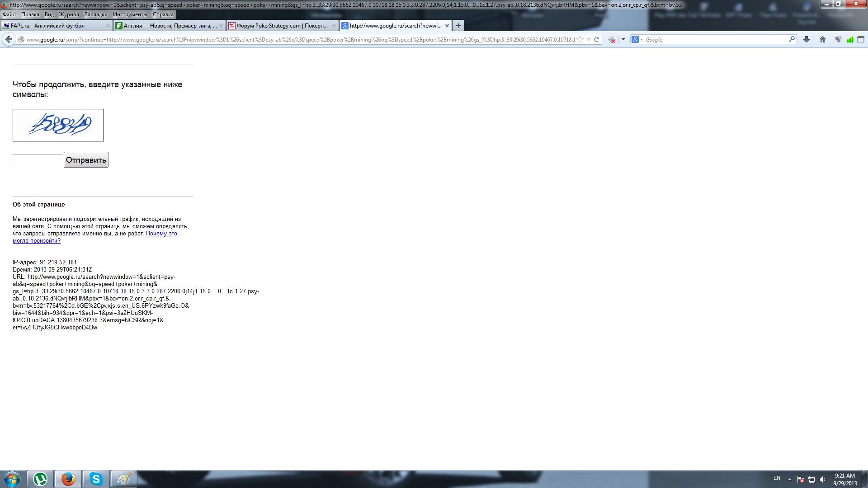Viewport: 868px width, 488px height.
Task: Switch to the FAPL.ru tab
Action: coord(47,26)
